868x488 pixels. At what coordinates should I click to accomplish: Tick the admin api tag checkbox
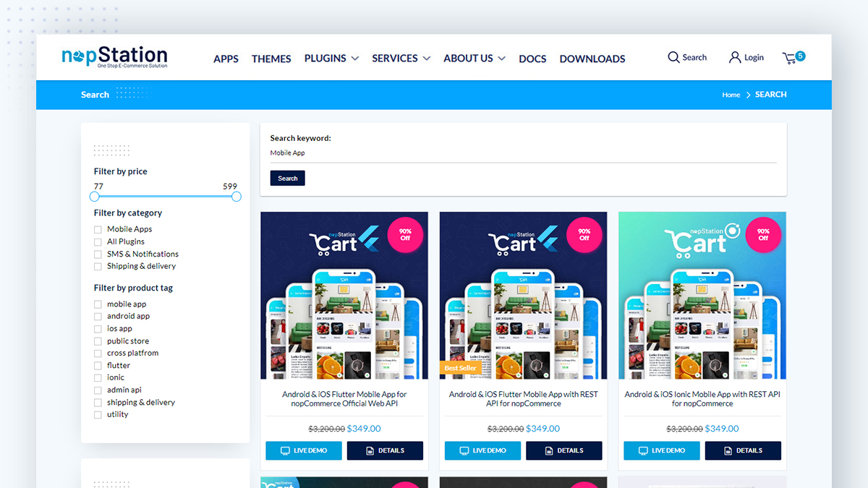point(98,390)
